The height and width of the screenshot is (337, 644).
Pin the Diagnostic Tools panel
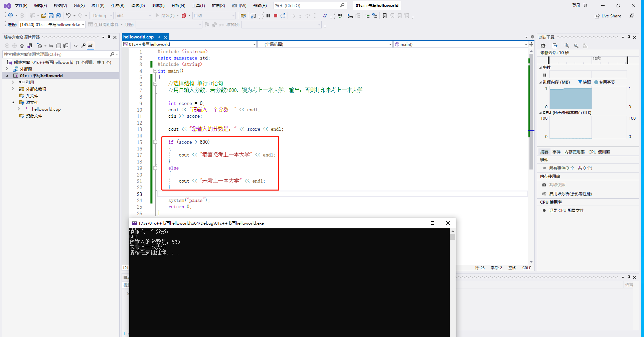point(629,37)
